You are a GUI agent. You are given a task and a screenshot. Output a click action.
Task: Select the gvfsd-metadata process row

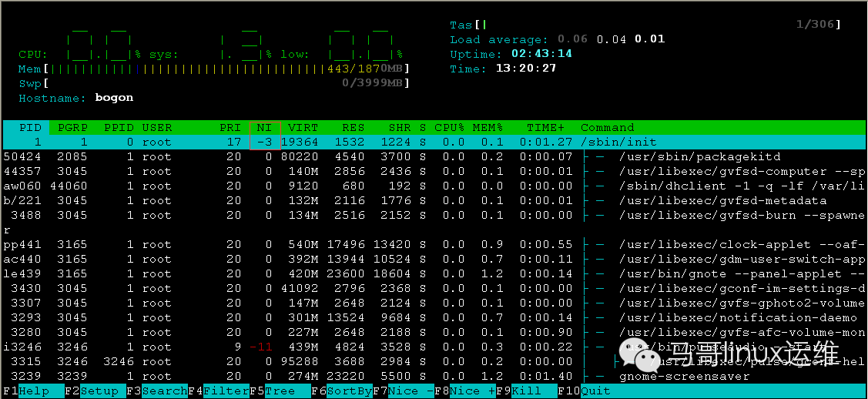434,201
